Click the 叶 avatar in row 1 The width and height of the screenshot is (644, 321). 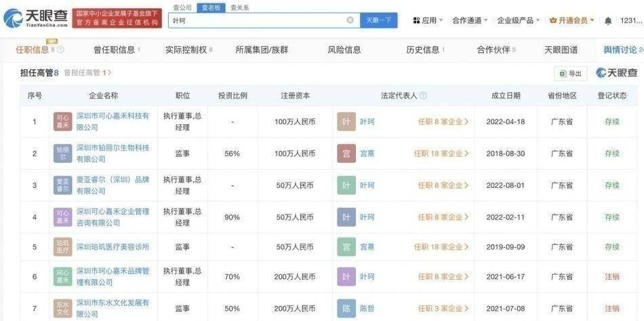346,121
